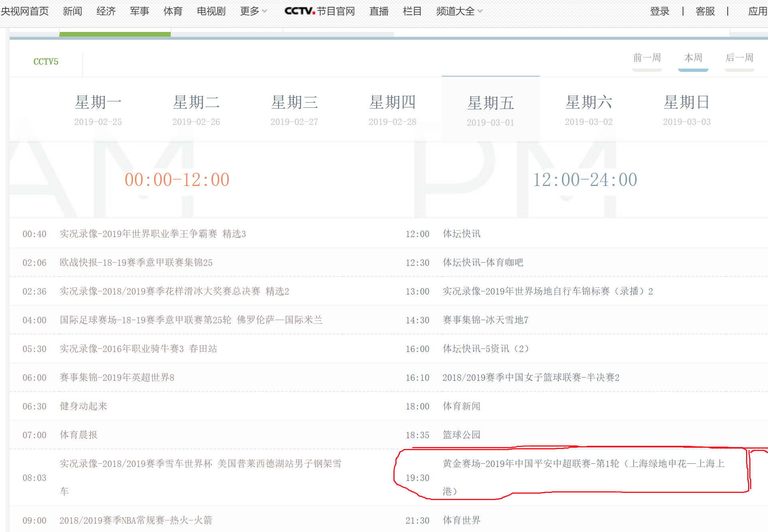The height and width of the screenshot is (532, 768).
Task: Click the 健身动起来 program
Action: point(83,406)
